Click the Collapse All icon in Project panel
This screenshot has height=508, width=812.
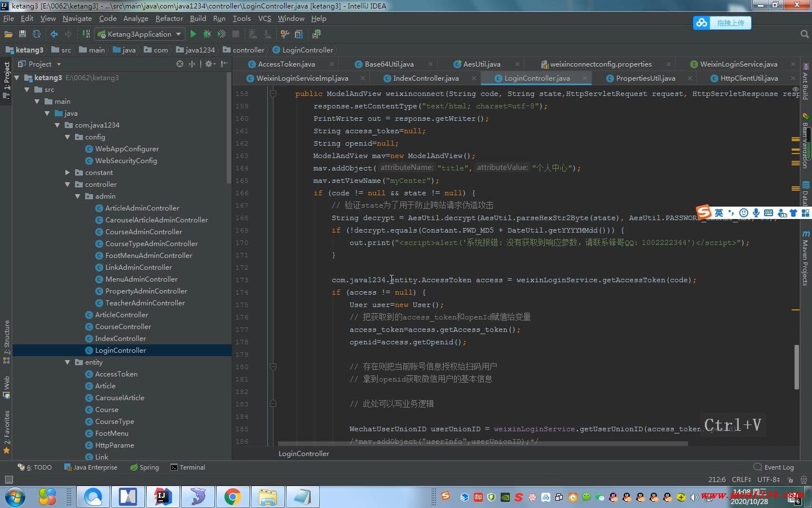click(x=192, y=64)
